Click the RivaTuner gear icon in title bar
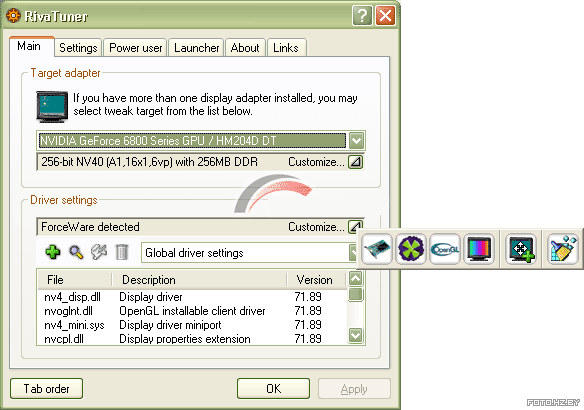584x410 pixels. (13, 16)
